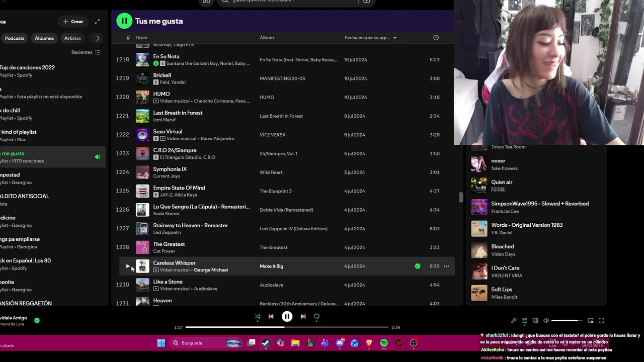Select the Artistas filter chip
Viewport: 644px width, 362px height.
pos(72,38)
